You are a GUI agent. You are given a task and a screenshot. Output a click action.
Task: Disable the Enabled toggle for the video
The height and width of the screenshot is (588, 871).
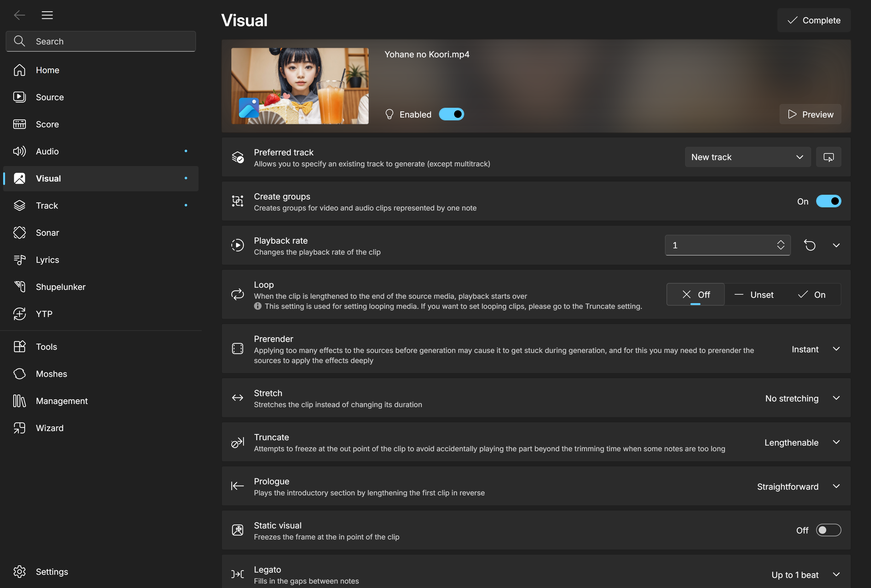(451, 114)
